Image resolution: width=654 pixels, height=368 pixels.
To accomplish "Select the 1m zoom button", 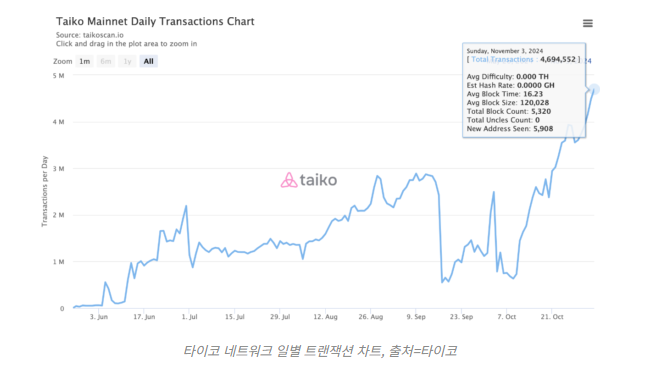I will [x=85, y=61].
